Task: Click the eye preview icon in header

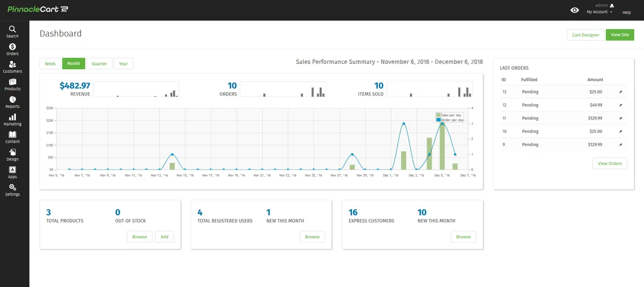Action: point(575,10)
